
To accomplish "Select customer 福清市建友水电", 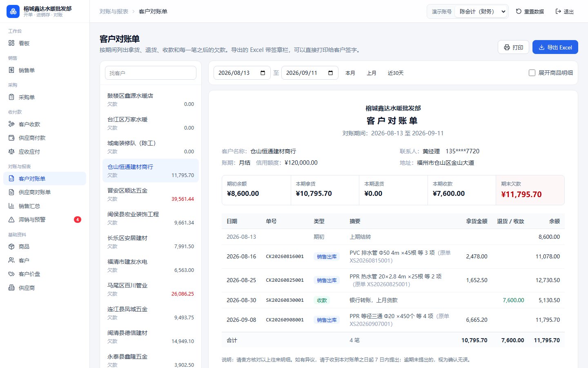I will (x=151, y=265).
